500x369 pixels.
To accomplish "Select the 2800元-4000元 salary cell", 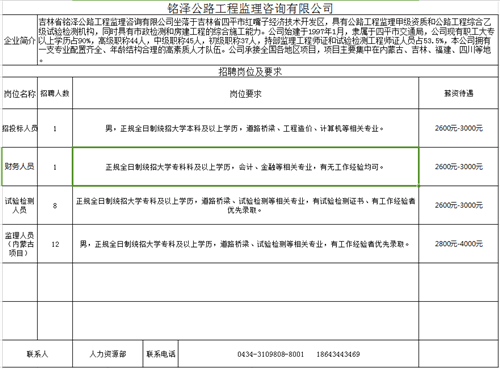I will (x=459, y=244).
